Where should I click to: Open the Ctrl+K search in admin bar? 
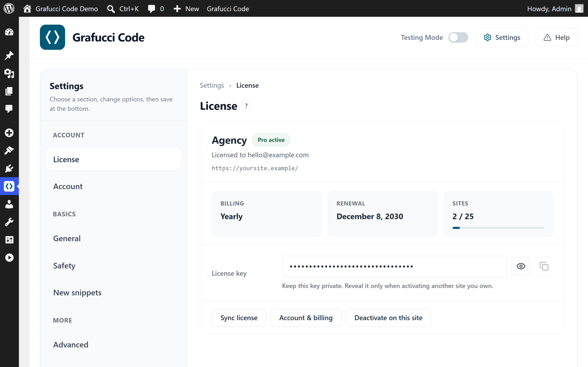(x=123, y=8)
